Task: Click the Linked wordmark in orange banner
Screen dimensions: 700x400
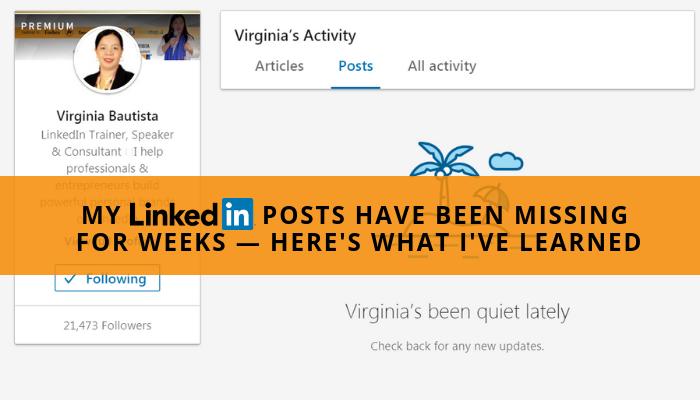Action: 174,214
